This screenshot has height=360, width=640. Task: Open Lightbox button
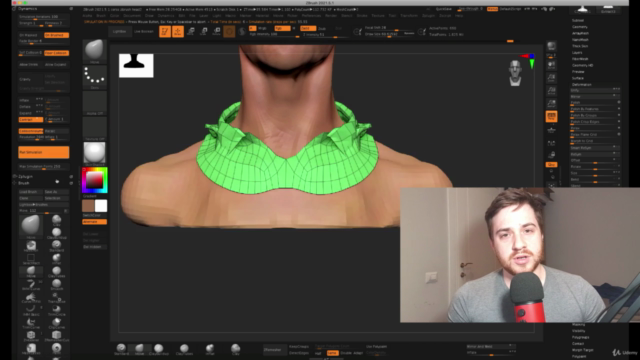pyautogui.click(x=120, y=31)
